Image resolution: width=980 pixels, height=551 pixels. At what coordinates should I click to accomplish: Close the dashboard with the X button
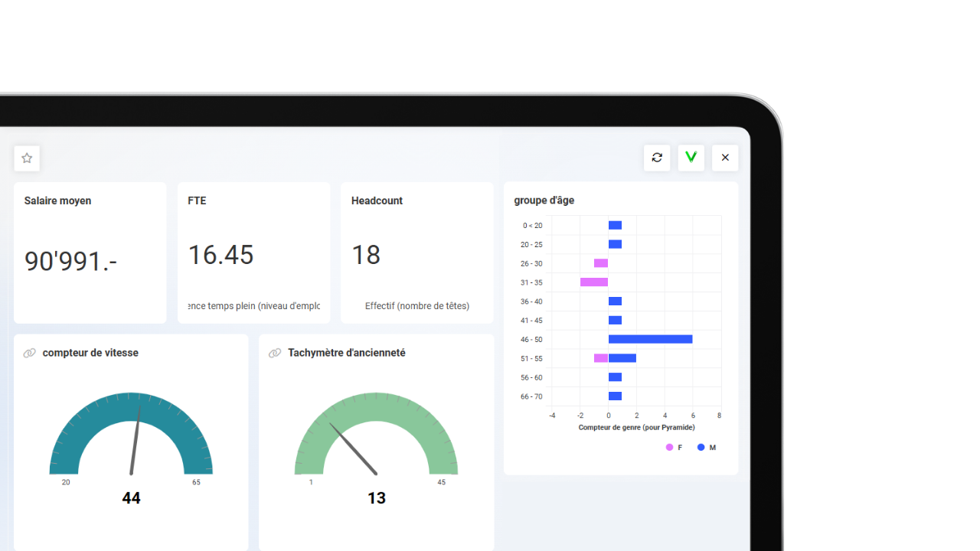click(x=725, y=158)
